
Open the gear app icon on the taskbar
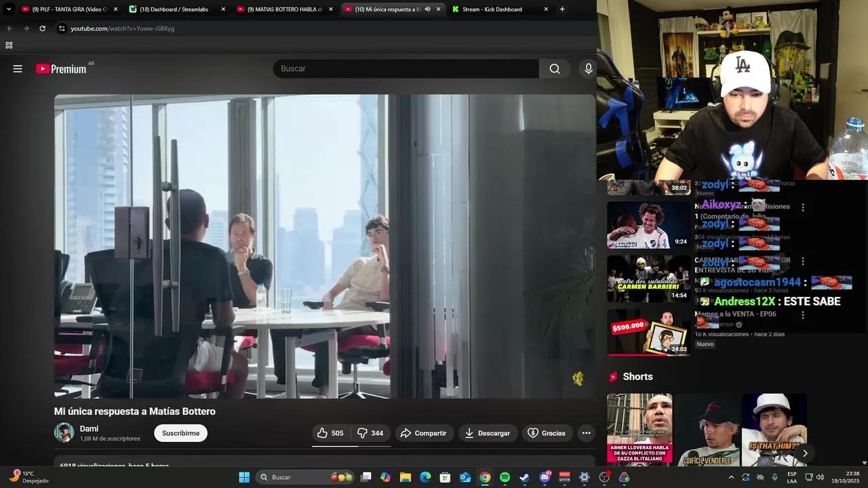585,477
